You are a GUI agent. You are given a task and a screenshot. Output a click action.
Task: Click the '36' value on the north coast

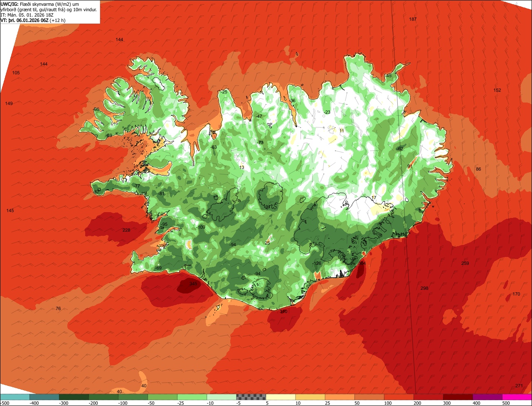point(293,101)
